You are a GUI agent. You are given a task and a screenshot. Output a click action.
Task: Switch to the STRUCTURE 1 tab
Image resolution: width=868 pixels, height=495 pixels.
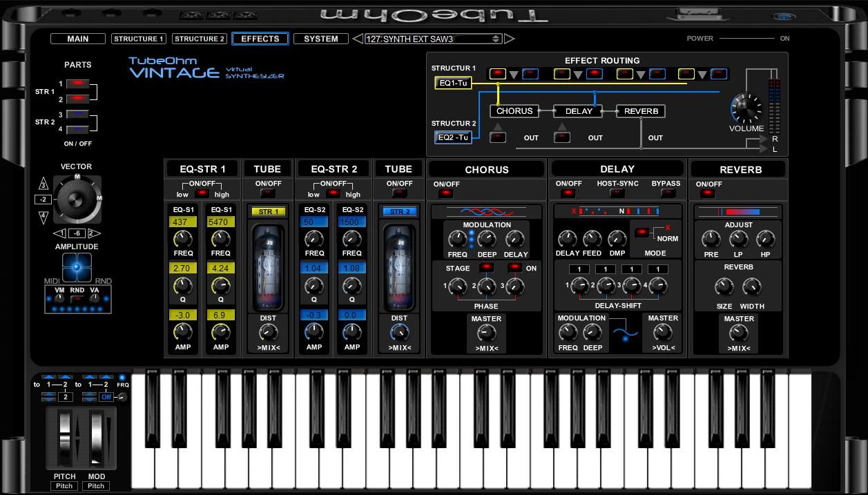(139, 39)
